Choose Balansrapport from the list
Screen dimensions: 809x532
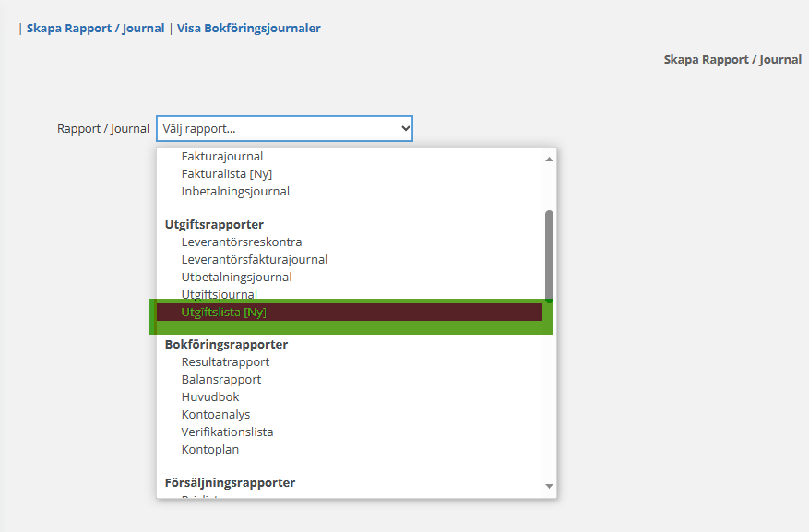(221, 380)
